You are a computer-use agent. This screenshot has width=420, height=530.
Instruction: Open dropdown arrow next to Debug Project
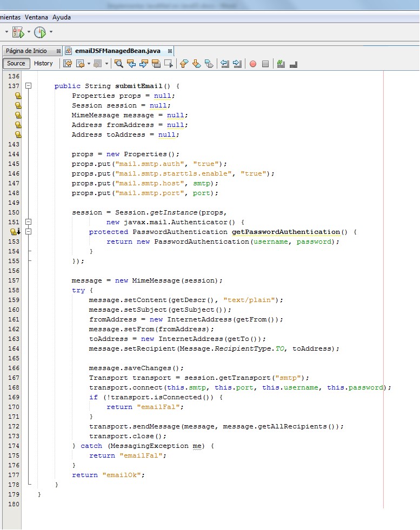click(29, 32)
